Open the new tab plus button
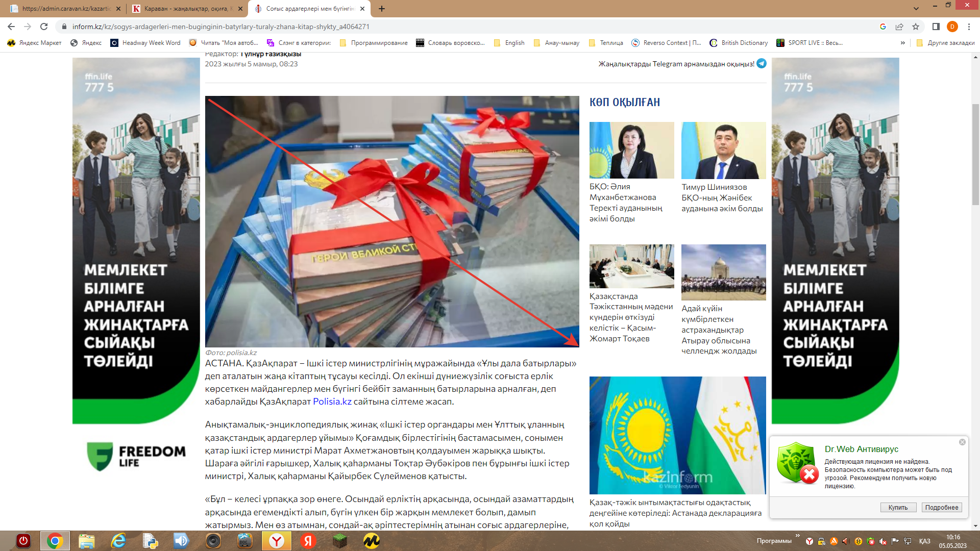 (x=382, y=9)
